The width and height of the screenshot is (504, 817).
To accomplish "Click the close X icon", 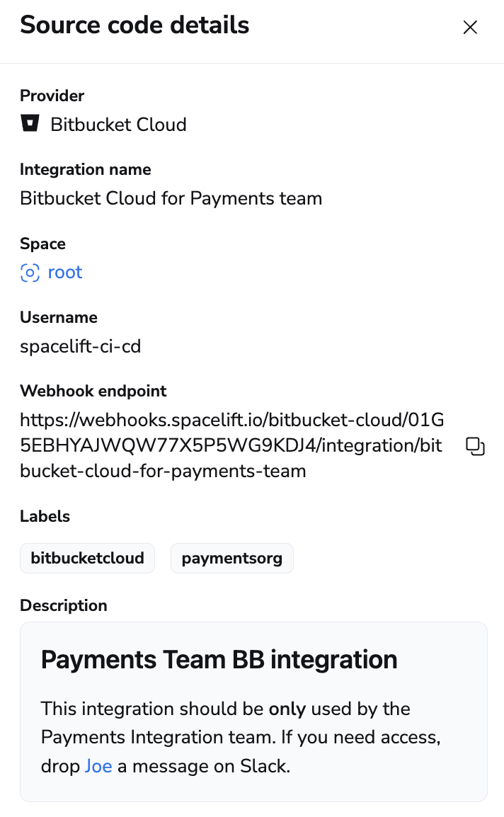I will [x=470, y=27].
